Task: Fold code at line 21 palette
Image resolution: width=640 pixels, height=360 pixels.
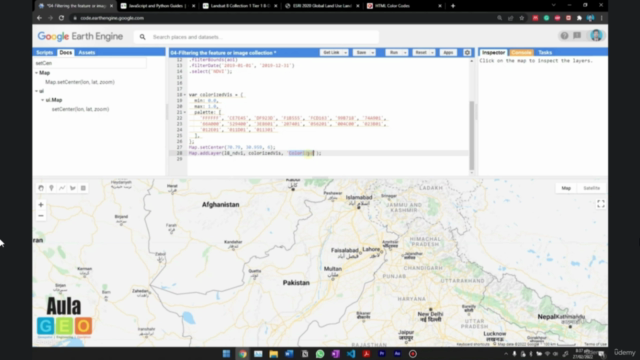Action: tap(185, 112)
